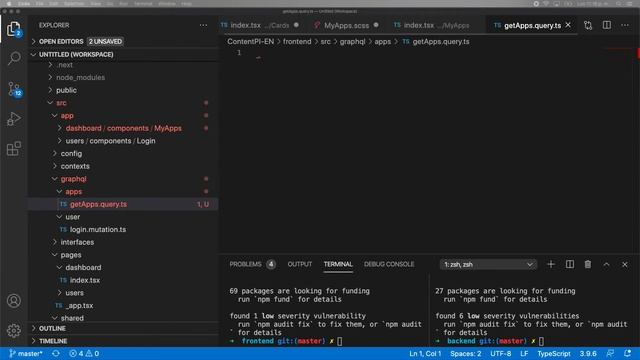The image size is (640, 360).
Task: Open notifications bell in status bar
Action: (628, 353)
